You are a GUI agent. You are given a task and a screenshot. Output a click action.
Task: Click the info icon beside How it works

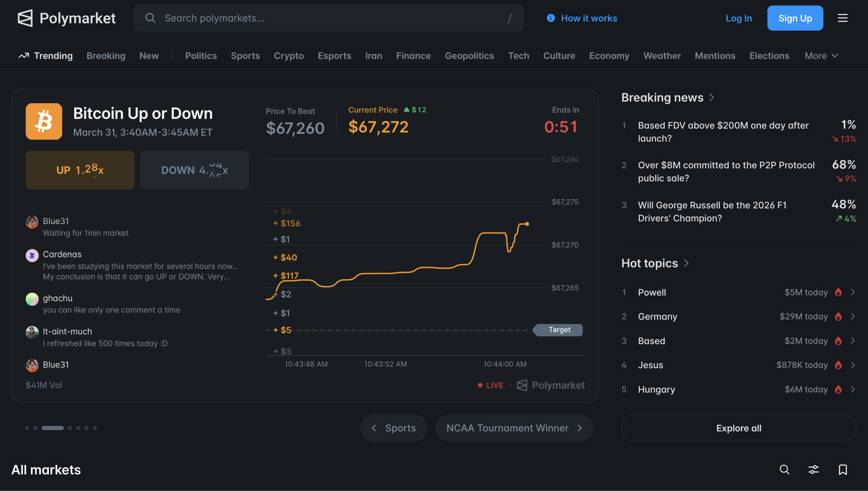tap(551, 18)
